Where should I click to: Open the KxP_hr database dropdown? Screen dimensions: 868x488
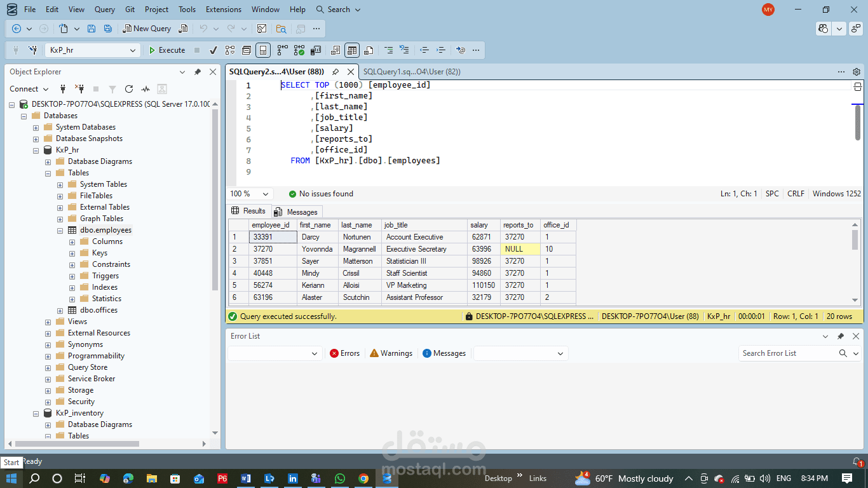133,50
